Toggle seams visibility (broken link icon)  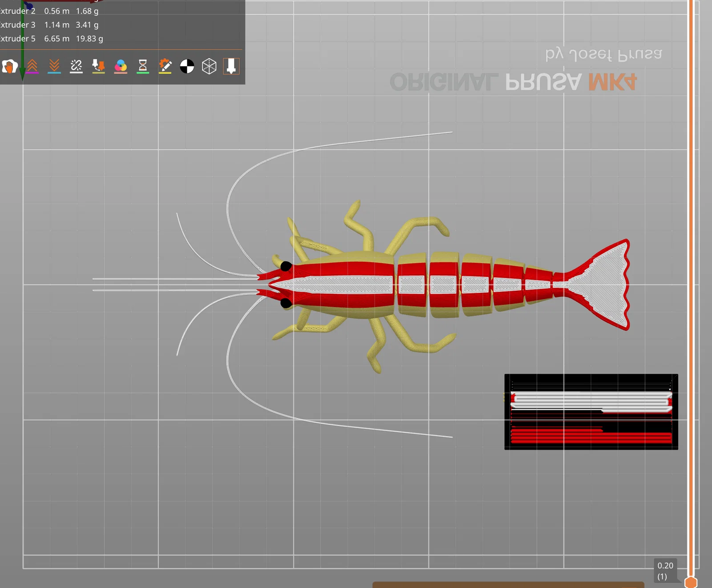pyautogui.click(x=76, y=66)
